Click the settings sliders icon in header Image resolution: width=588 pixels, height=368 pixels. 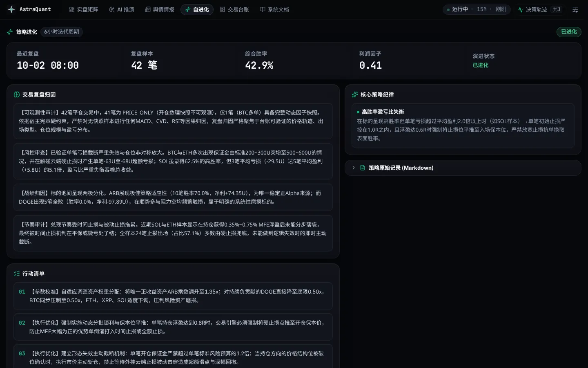pos(575,9)
